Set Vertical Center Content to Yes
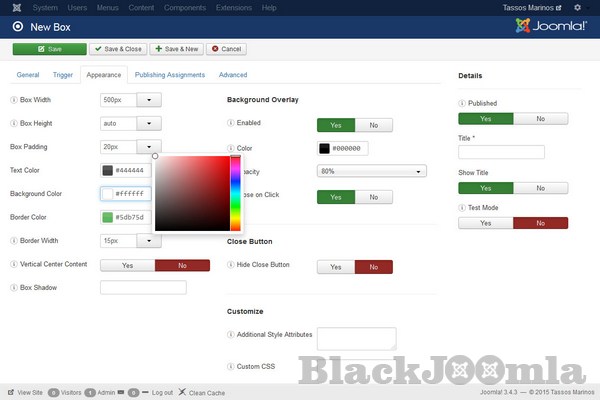This screenshot has width=600, height=400. click(128, 265)
